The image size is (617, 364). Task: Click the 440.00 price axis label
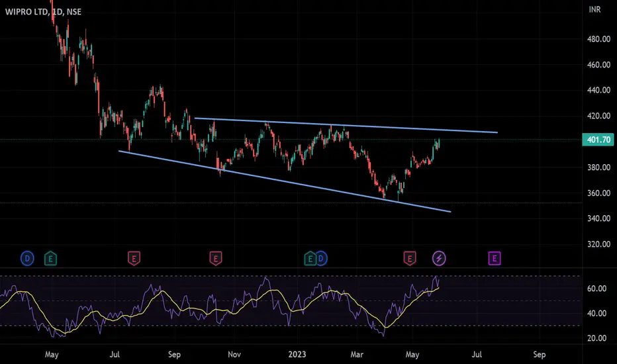[x=598, y=91]
